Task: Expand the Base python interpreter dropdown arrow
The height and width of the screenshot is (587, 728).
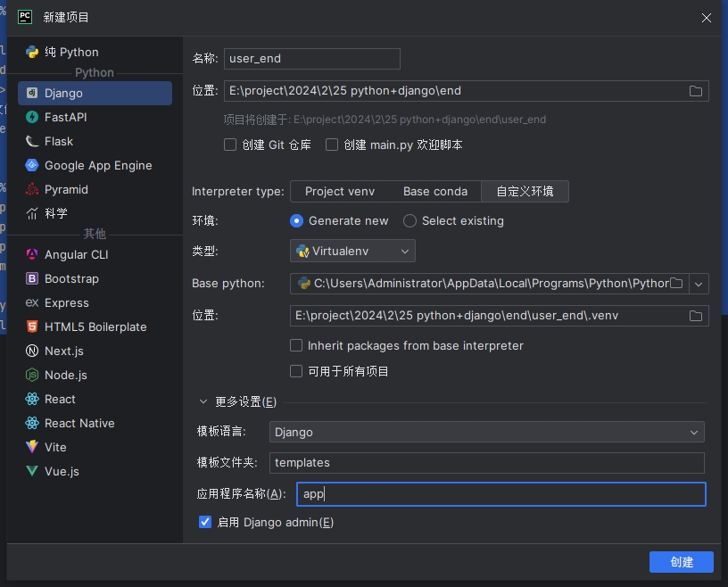Action: (x=699, y=284)
